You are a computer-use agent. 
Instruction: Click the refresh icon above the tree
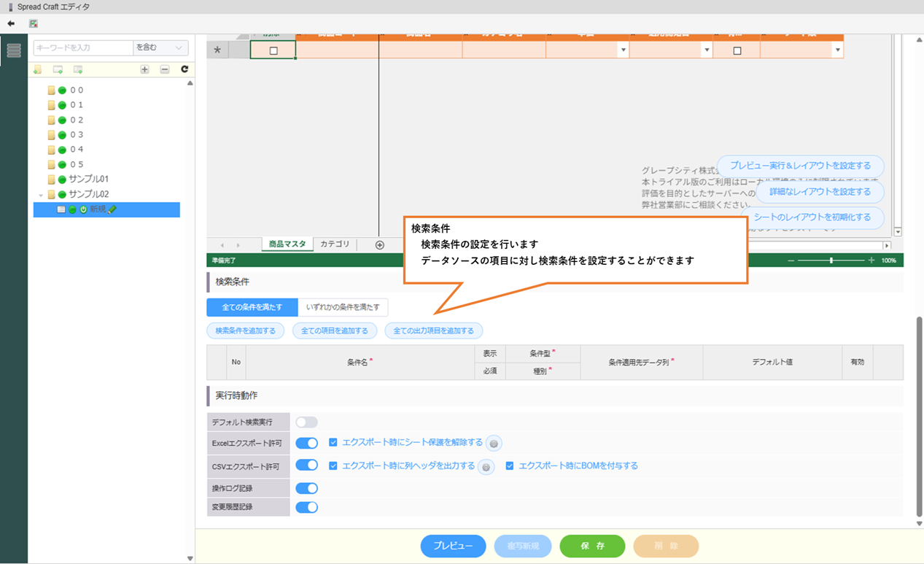[185, 69]
